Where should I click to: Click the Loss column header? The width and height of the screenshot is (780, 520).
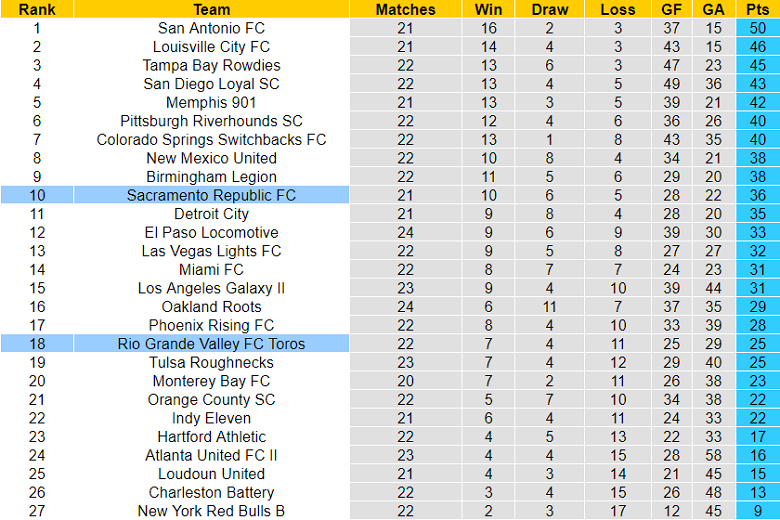tap(618, 9)
